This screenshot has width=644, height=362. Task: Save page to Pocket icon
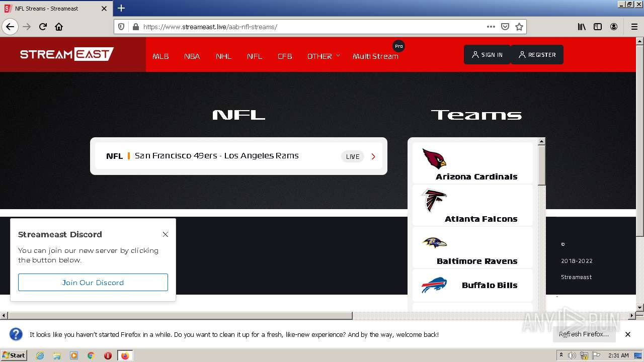(505, 27)
